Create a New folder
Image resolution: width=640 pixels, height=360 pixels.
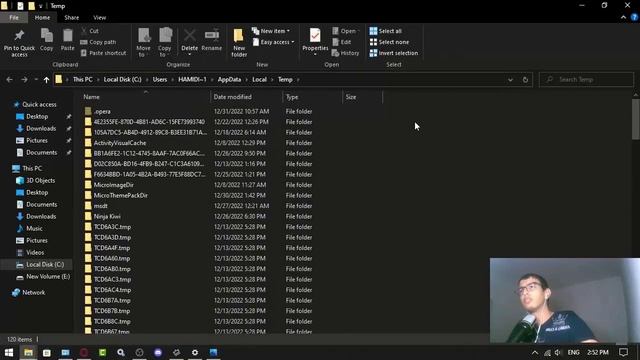239,42
